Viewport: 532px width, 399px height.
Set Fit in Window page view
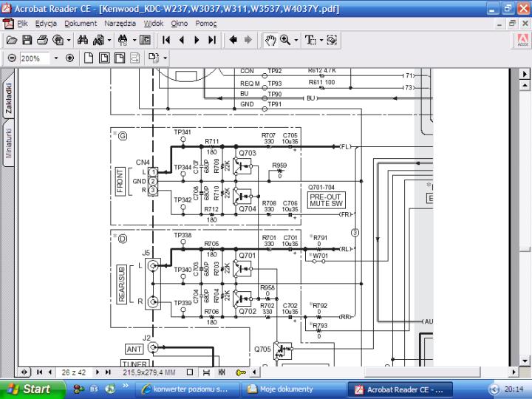coord(104,58)
